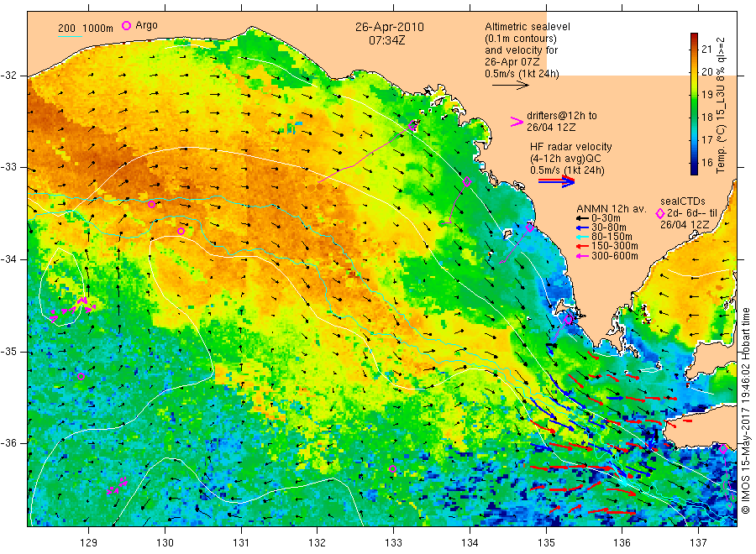The width and height of the screenshot is (756, 554).
Task: Click the cyan 200m contour legend line
Action: point(70,35)
